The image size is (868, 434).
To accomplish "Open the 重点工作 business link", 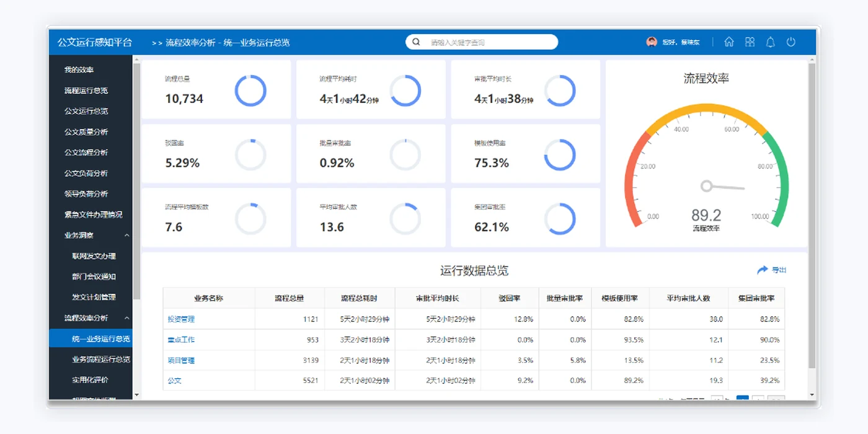I will click(x=181, y=340).
